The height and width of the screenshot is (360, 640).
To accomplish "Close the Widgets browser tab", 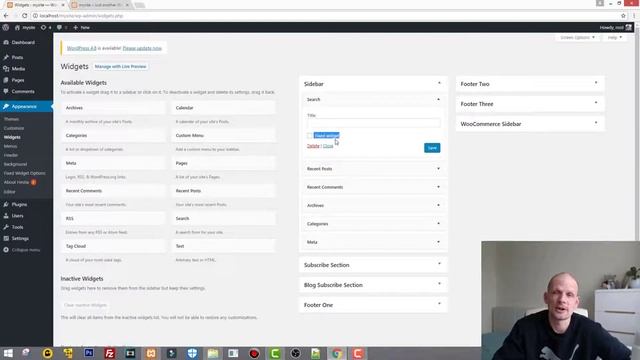I will pos(63,5).
